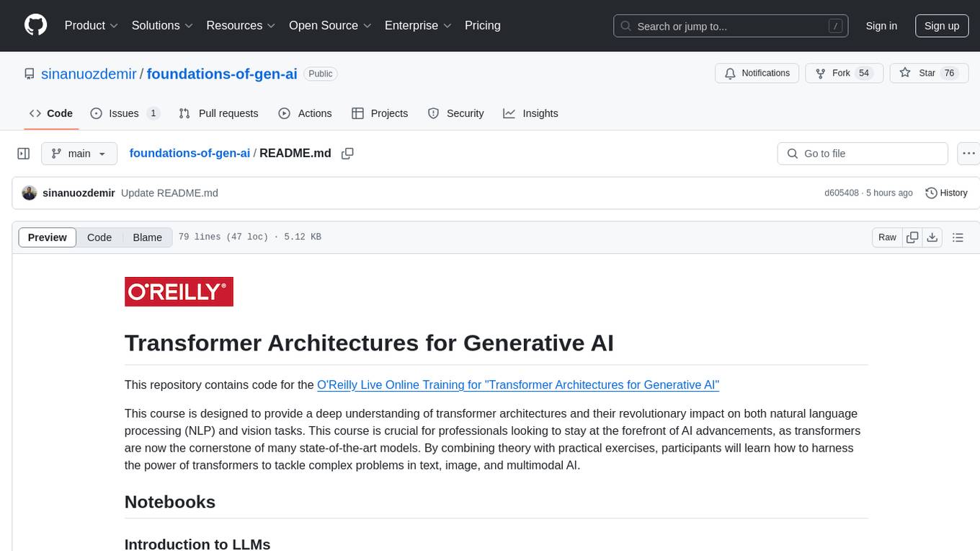Switch to the Actions tab
The height and width of the screenshot is (551, 980).
coord(305,113)
